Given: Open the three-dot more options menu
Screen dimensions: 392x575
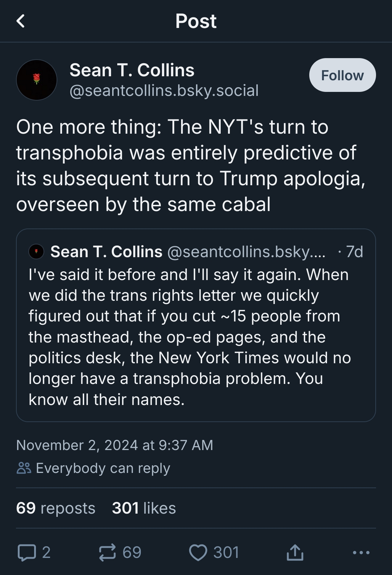Looking at the screenshot, I should (361, 552).
